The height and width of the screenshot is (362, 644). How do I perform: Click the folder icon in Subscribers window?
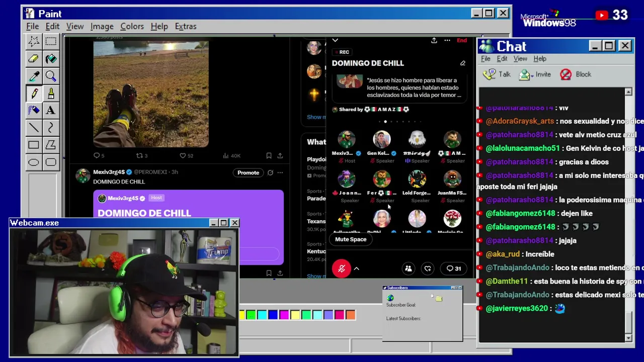pos(439,299)
